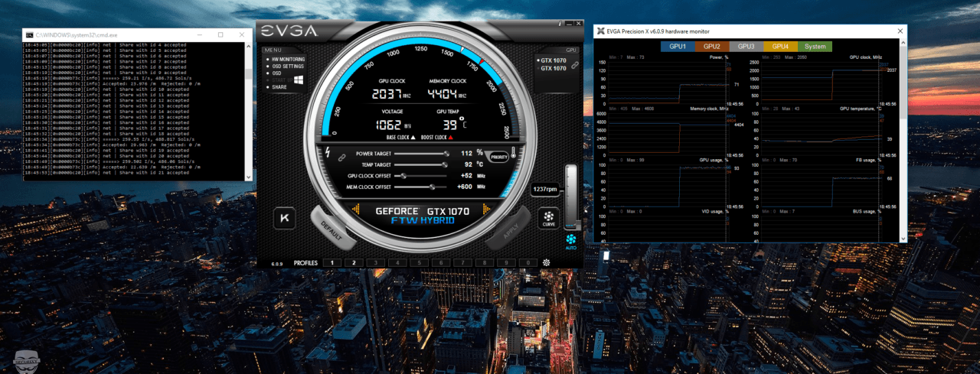This screenshot has width=980, height=374.
Task: Open HW Monitoring from the menu
Action: (288, 59)
